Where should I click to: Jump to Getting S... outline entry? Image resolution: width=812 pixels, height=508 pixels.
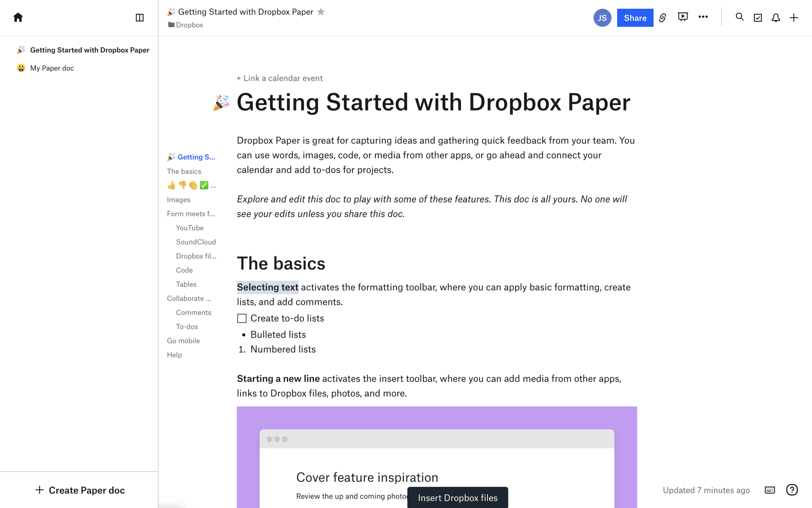[x=191, y=157]
